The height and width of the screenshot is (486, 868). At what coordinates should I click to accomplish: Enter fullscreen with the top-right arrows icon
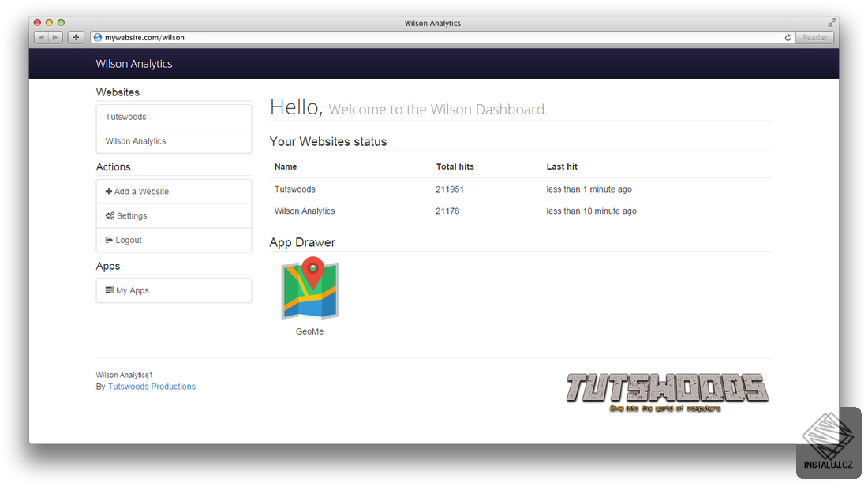(x=832, y=22)
